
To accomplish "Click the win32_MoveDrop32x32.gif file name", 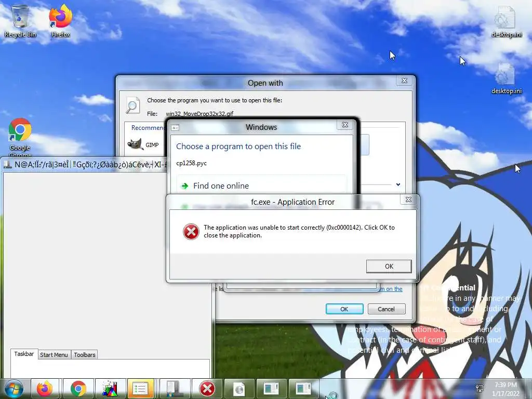I will click(x=199, y=114).
